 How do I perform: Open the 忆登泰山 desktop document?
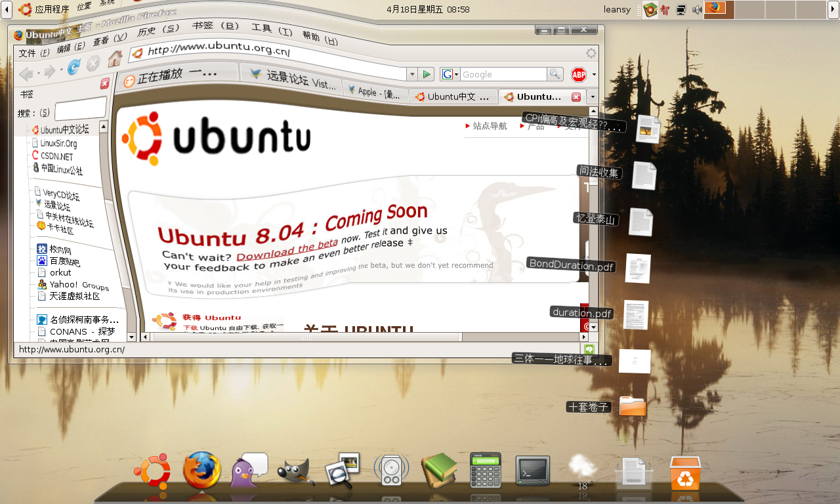(x=640, y=222)
